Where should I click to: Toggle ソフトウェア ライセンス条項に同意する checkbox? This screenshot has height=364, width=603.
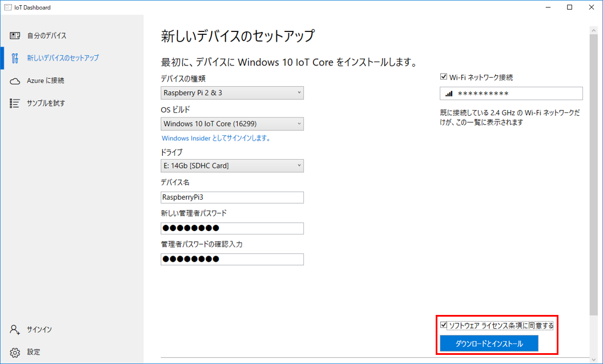[x=444, y=325]
